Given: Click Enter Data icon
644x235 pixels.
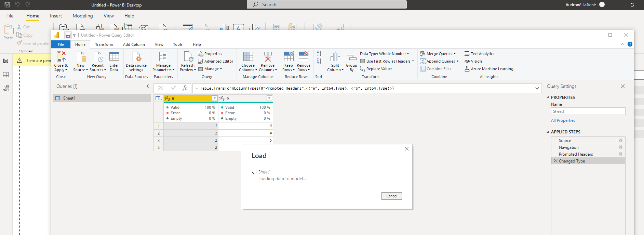Looking at the screenshot, I should [x=114, y=57].
